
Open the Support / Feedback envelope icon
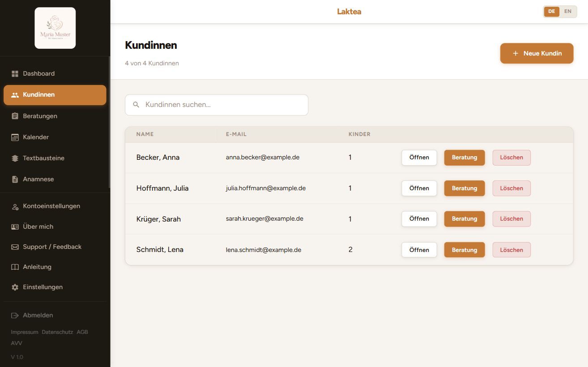(15, 247)
